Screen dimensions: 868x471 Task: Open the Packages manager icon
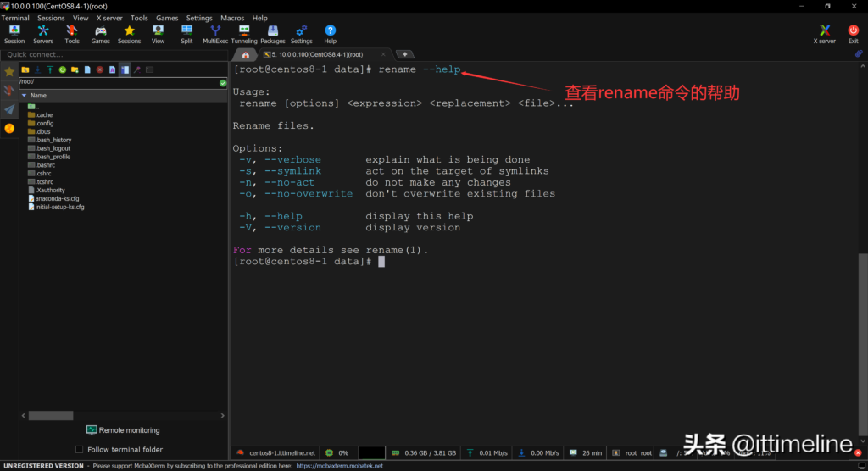272,34
